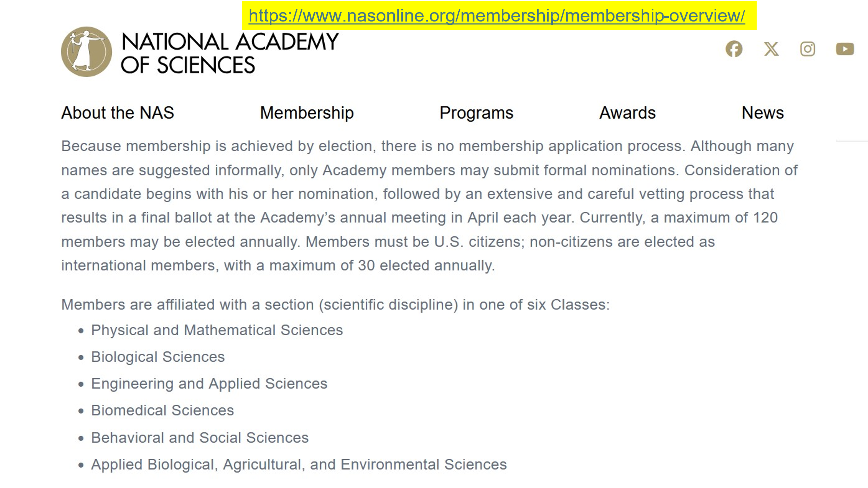Click the NAS circular emblem logo
The image size is (868, 488).
tap(86, 52)
